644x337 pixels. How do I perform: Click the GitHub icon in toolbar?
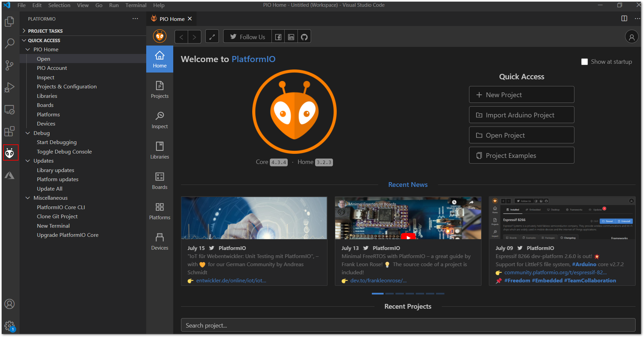tap(304, 37)
